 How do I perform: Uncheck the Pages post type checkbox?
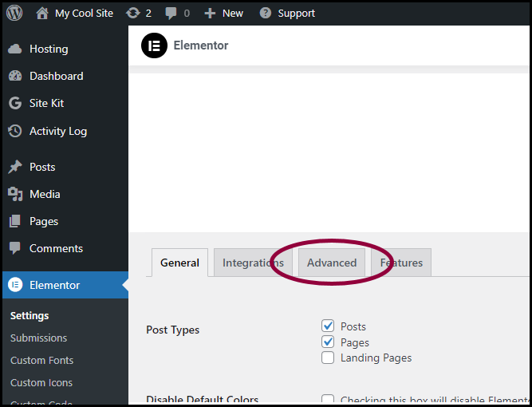[x=328, y=342]
